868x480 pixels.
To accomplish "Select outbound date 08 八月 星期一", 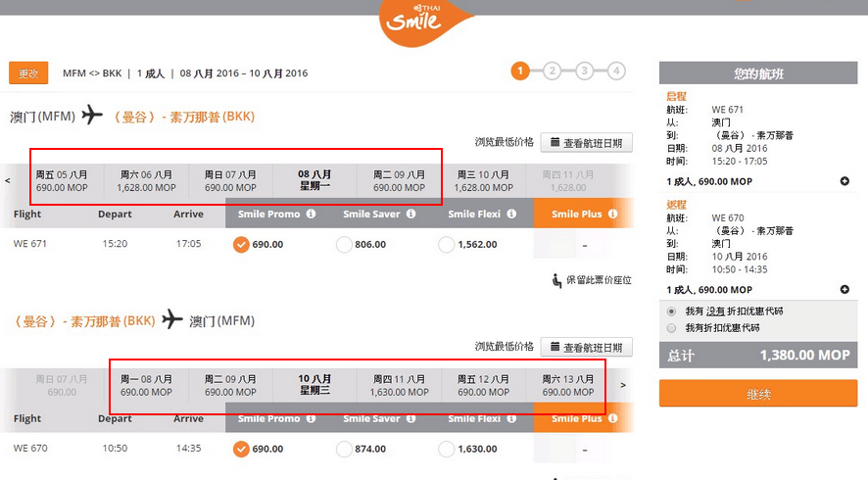I will click(314, 181).
